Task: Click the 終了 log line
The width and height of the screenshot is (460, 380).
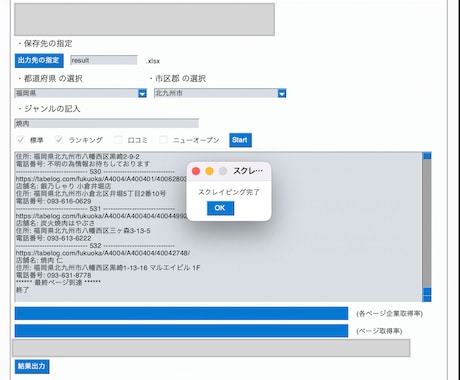Action: point(22,290)
